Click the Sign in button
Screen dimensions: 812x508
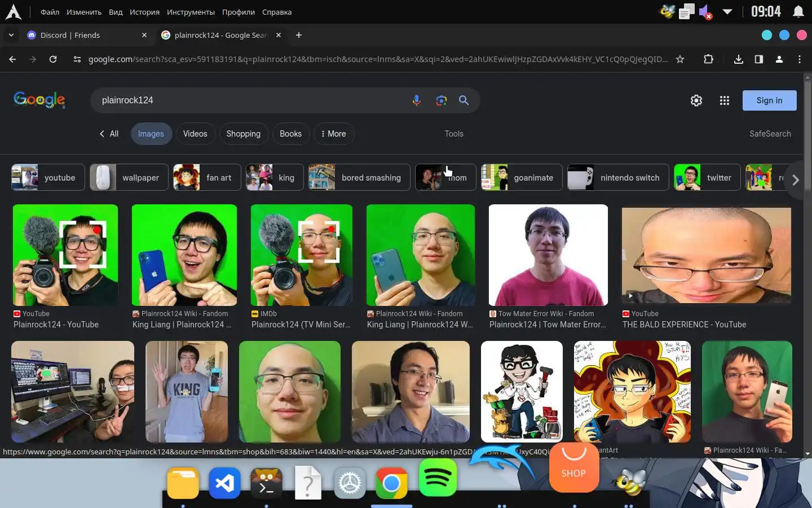(x=769, y=100)
